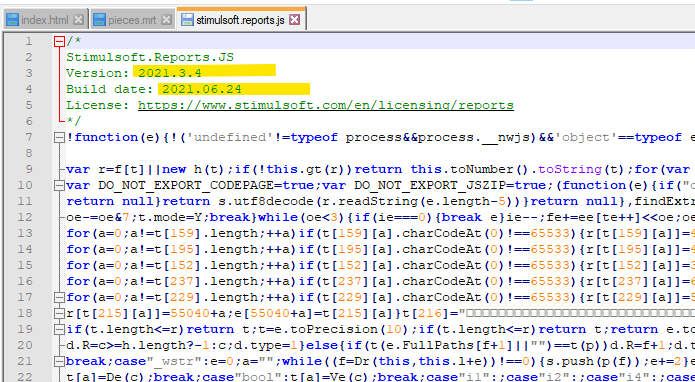Close the stimulsoft.reports.js tab

[x=294, y=20]
